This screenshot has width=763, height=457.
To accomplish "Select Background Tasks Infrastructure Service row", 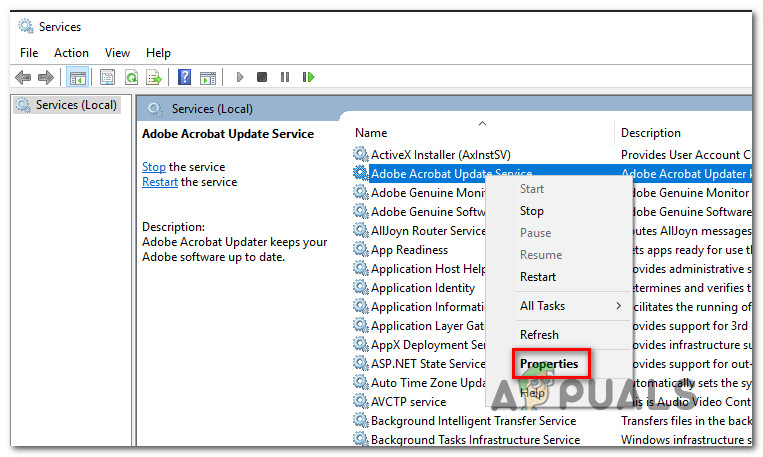I will click(475, 439).
